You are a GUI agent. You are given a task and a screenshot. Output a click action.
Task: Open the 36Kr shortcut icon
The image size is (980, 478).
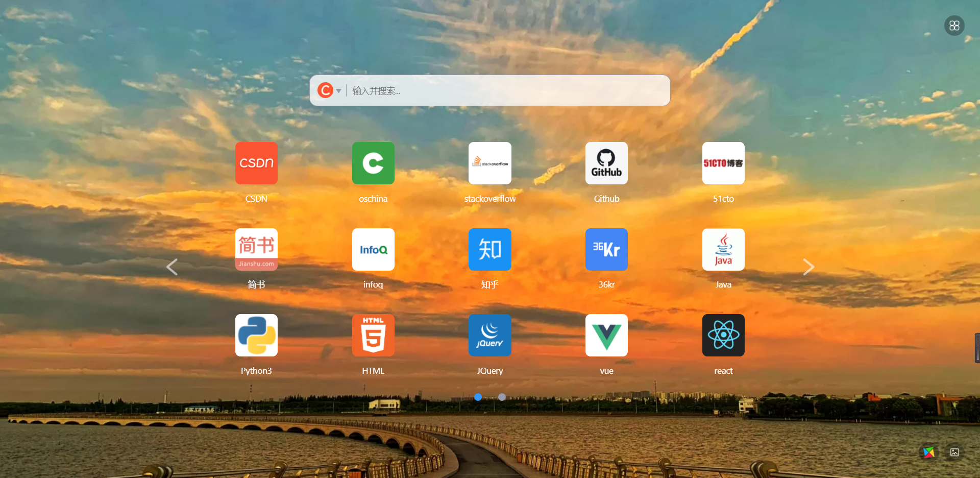(x=606, y=249)
